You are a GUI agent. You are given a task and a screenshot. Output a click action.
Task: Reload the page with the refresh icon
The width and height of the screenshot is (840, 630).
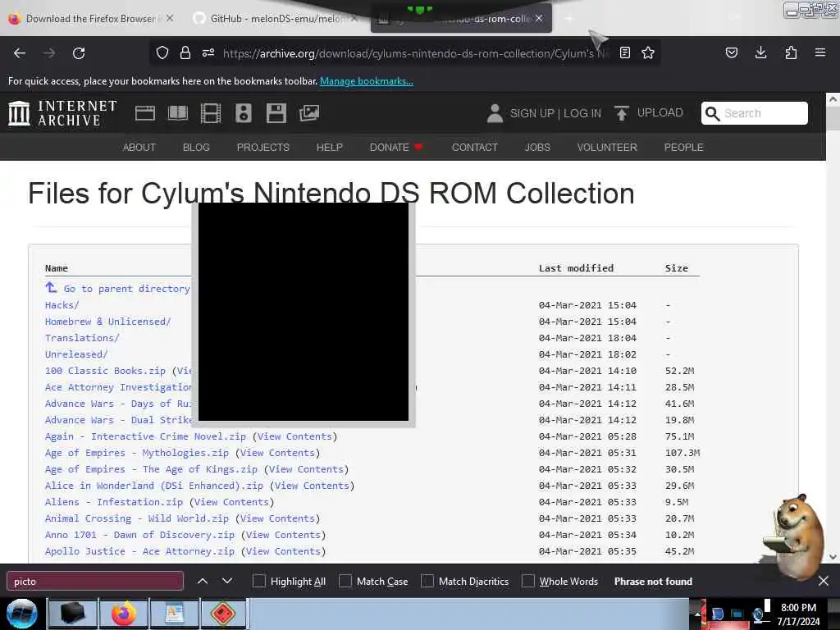[79, 53]
